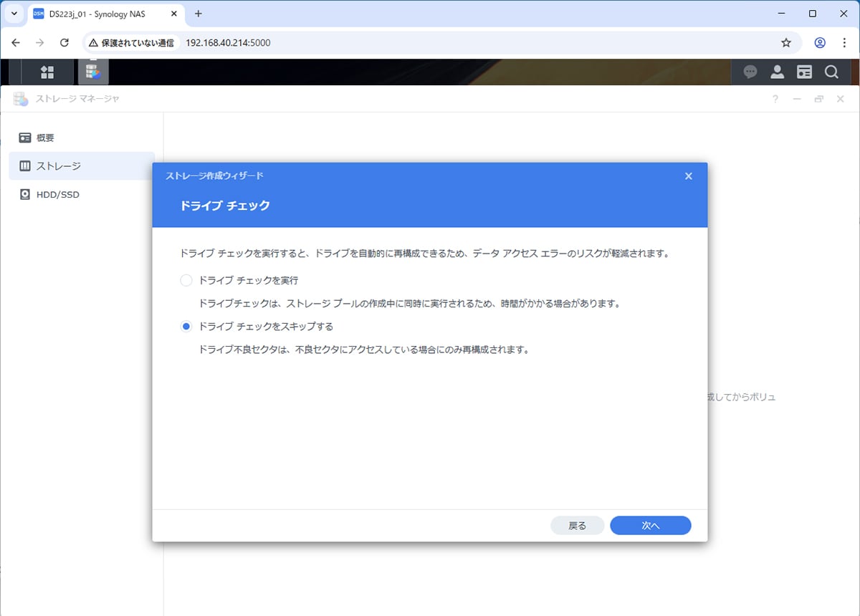Viewport: 860px width, 616px height.
Task: Bookmark this page with star icon
Action: click(786, 43)
